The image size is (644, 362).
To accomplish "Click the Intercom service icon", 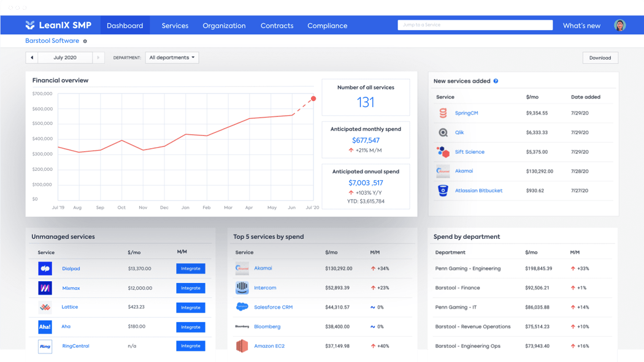I will pyautogui.click(x=242, y=288).
